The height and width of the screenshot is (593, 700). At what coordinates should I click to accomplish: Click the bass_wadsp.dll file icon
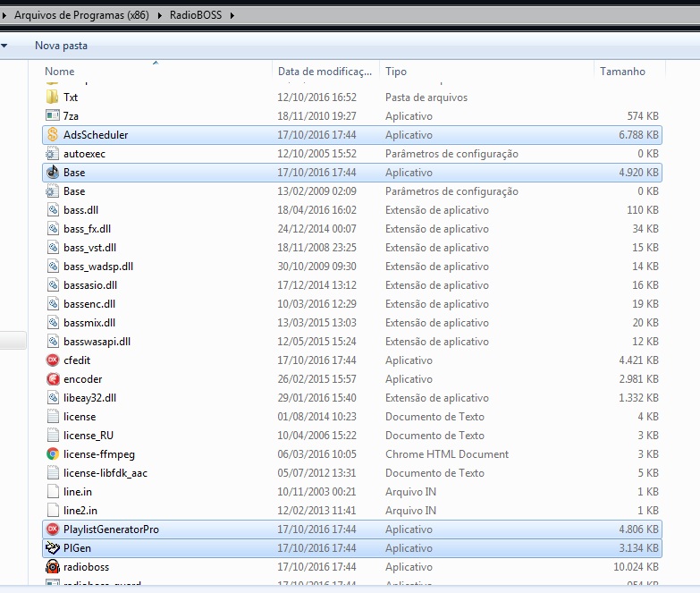(53, 267)
